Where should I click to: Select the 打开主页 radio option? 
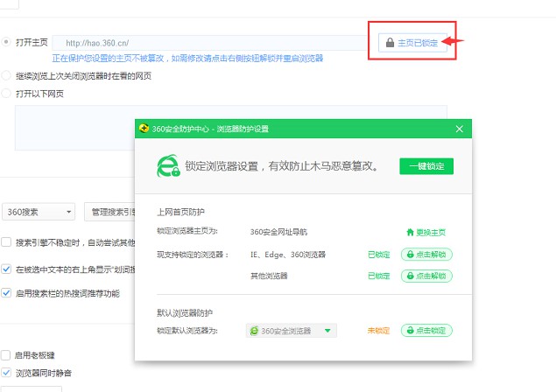6,42
